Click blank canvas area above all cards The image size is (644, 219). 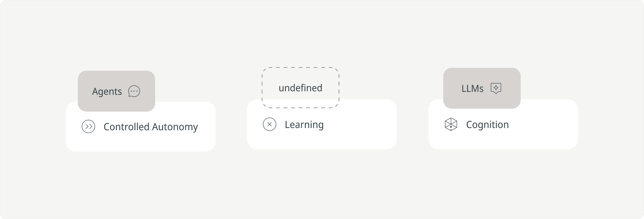pos(322,34)
